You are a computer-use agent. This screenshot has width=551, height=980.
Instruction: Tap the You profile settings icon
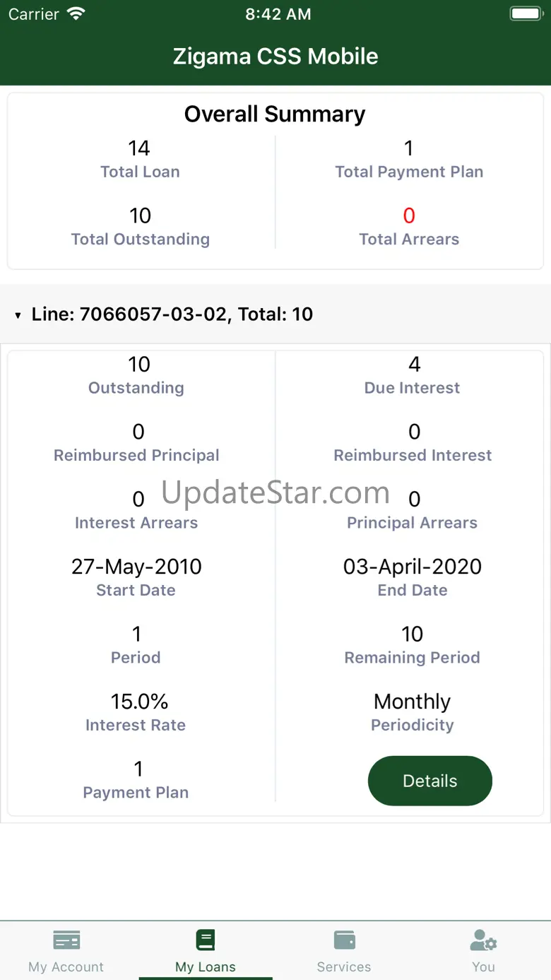[484, 940]
